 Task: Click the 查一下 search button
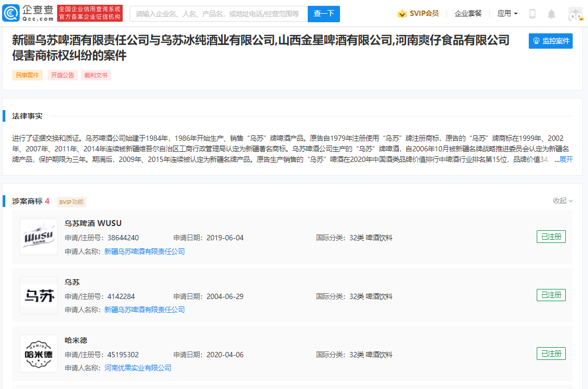[x=324, y=14]
